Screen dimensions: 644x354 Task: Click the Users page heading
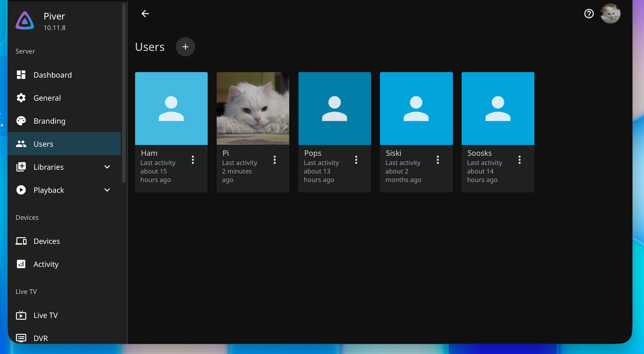click(x=150, y=47)
